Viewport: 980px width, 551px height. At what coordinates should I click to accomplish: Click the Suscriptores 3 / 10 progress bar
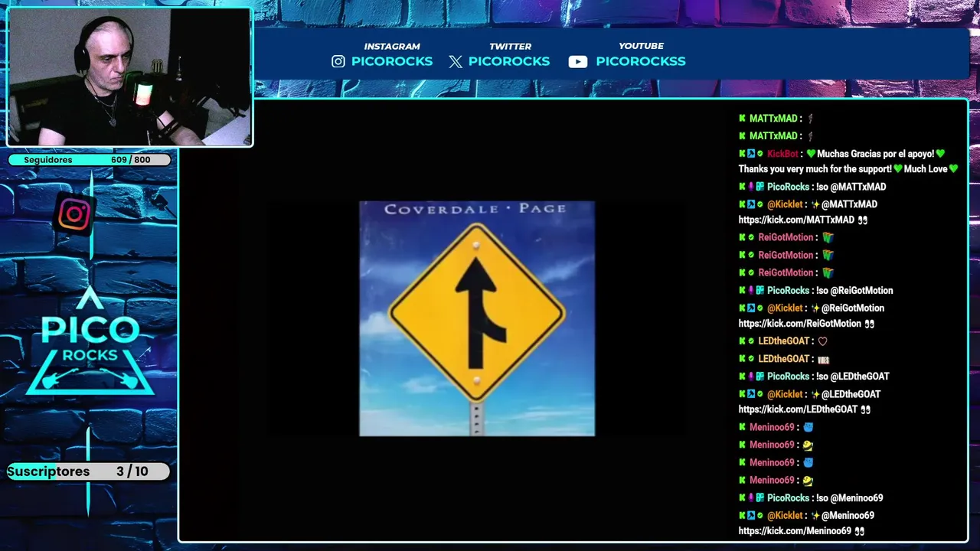[x=89, y=471]
